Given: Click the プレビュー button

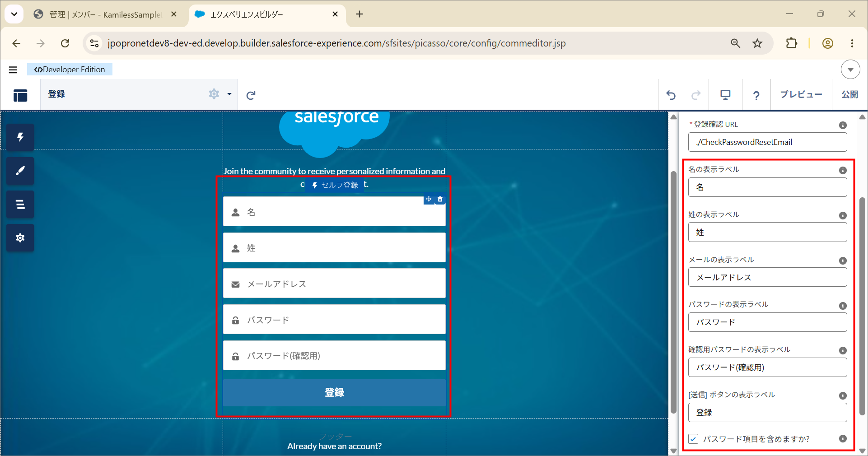Looking at the screenshot, I should click(801, 94).
